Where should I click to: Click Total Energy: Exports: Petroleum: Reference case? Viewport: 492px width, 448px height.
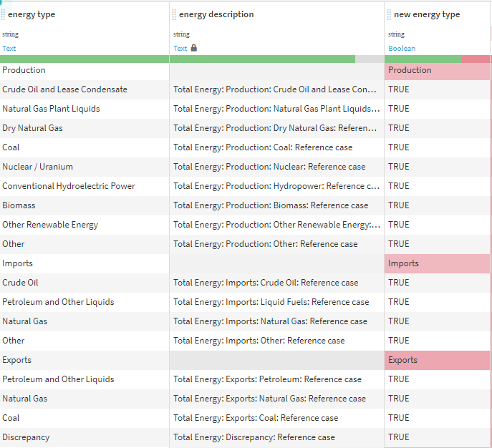pyautogui.click(x=267, y=379)
